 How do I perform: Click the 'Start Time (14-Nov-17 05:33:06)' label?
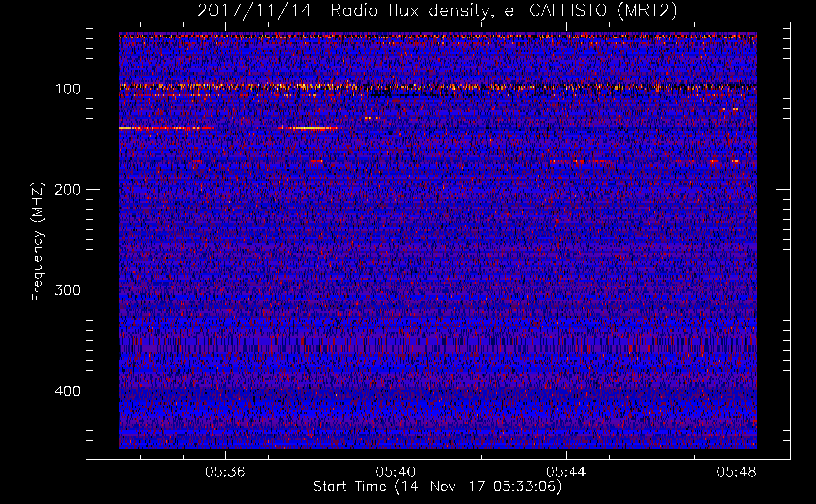click(437, 487)
